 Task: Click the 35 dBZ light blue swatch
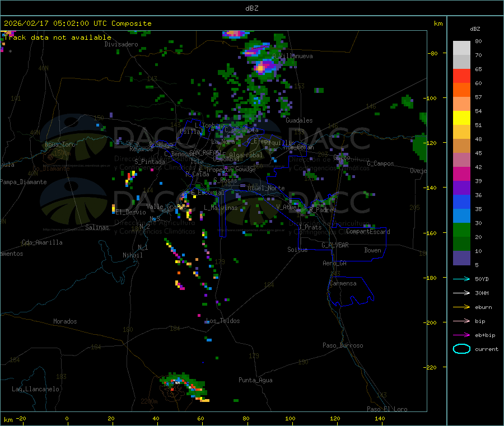[461, 216]
